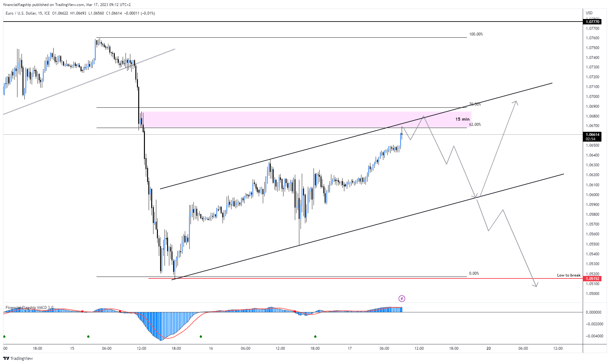Image resolution: width=610 pixels, height=364 pixels.
Task: Click the 62.00% Fibonacci level label
Action: [475, 125]
